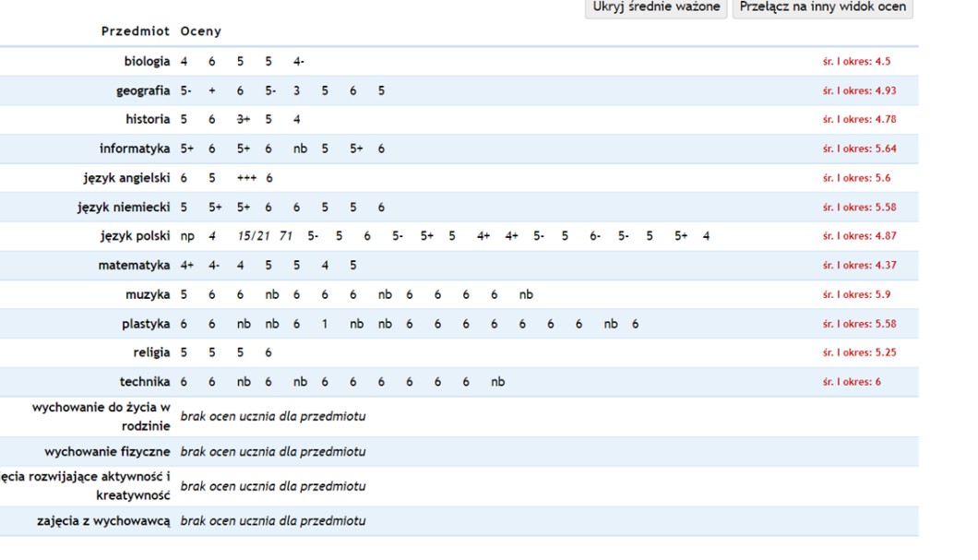Open the '+++' grade in język angielski
978x560 pixels.
tap(246, 178)
